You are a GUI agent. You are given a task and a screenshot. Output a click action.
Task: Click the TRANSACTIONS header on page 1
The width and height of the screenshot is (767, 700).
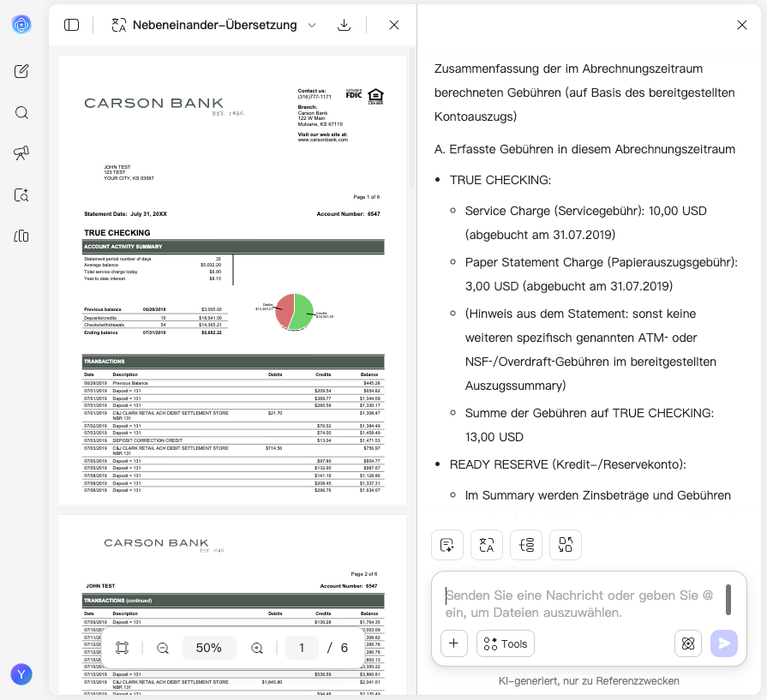(x=233, y=362)
